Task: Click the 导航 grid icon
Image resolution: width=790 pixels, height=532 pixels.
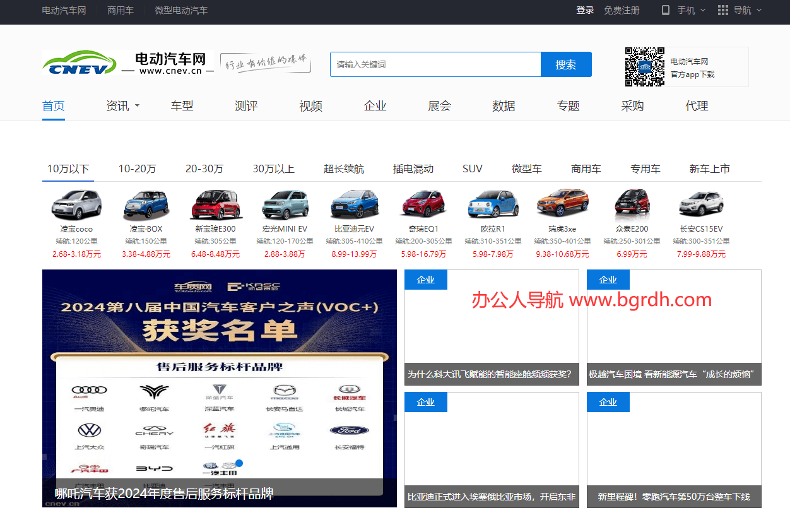Action: point(722,11)
